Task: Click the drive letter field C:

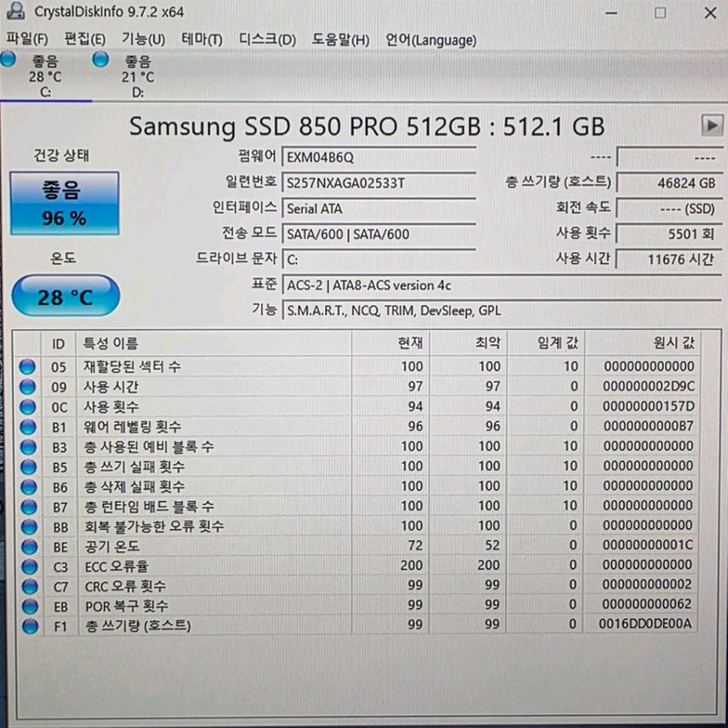Action: tap(379, 259)
